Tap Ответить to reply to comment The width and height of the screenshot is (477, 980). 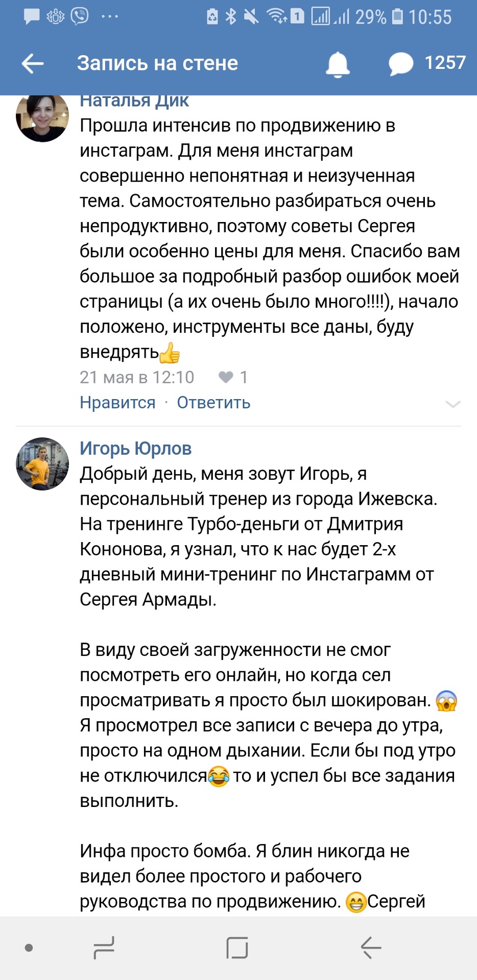point(213,403)
